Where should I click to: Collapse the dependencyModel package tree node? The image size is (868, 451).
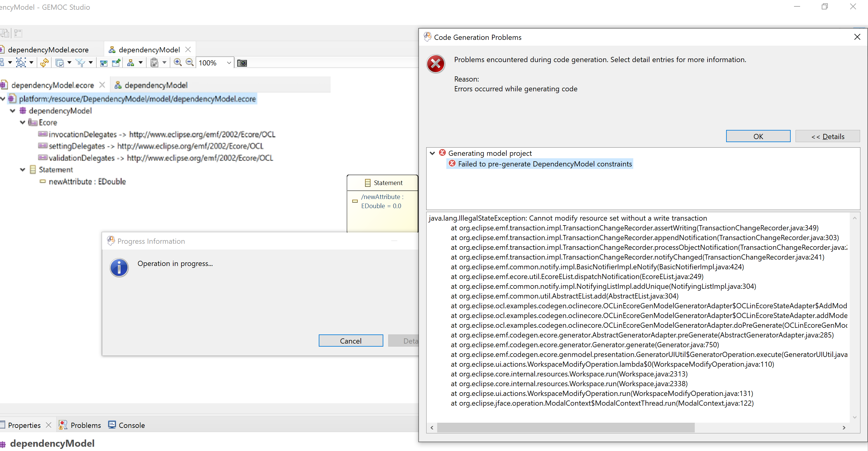click(x=13, y=110)
